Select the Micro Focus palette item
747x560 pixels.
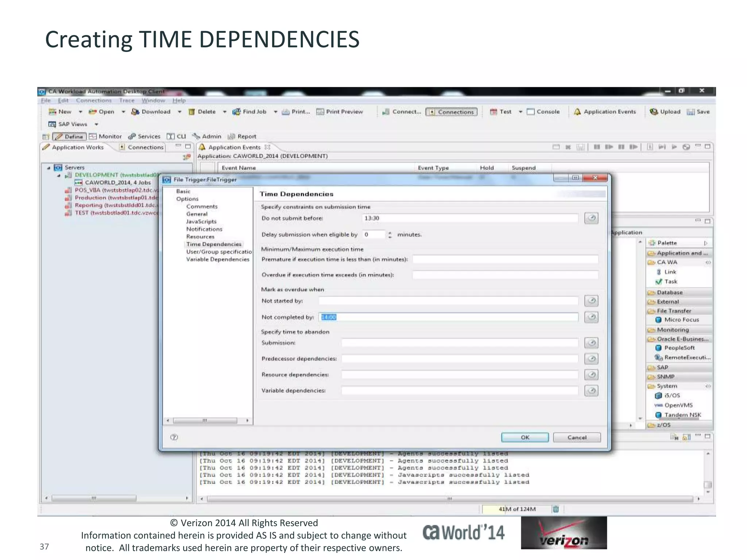(x=677, y=320)
